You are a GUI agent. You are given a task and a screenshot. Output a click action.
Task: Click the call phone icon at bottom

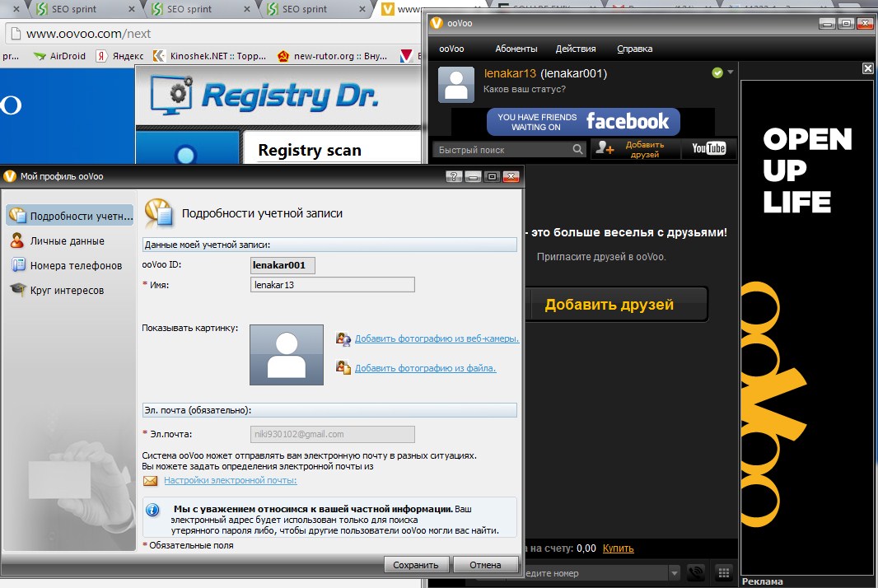[x=695, y=573]
